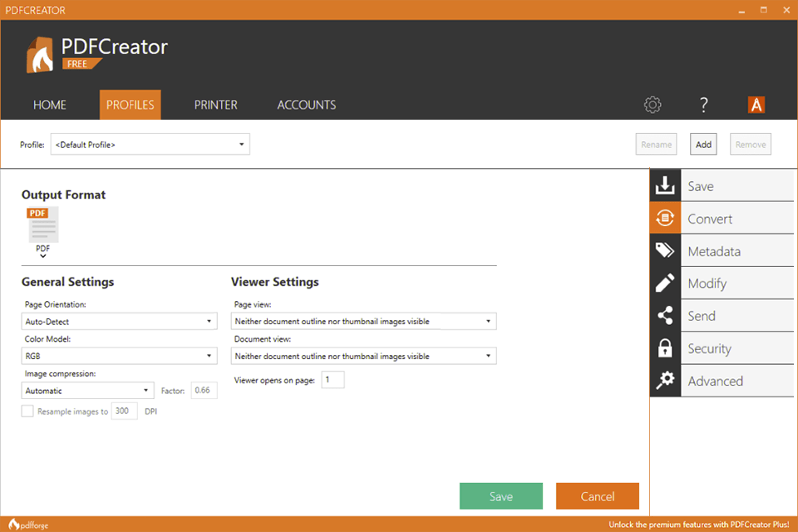This screenshot has height=532, width=798.
Task: Open Document view dropdown
Action: click(x=363, y=356)
